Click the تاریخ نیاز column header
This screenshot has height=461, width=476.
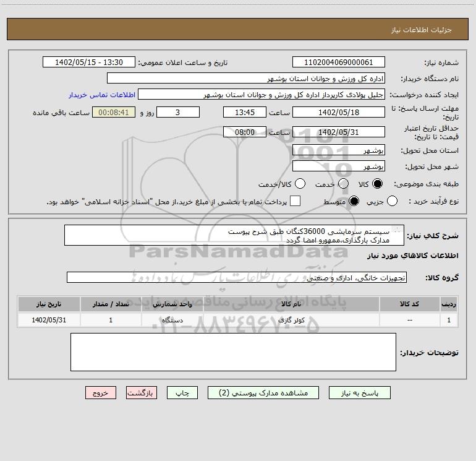[49, 304]
